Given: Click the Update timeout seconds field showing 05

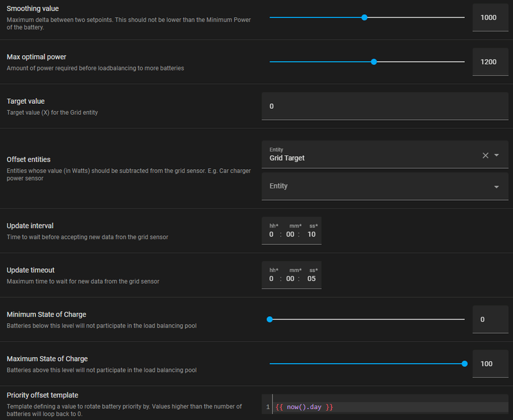Looking at the screenshot, I should click(x=312, y=279).
